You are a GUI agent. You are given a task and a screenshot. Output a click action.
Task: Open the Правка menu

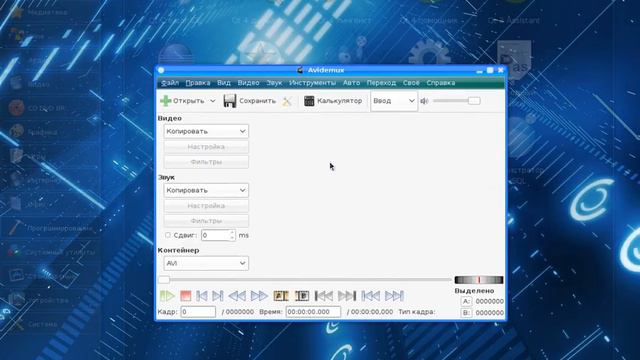coord(198,83)
